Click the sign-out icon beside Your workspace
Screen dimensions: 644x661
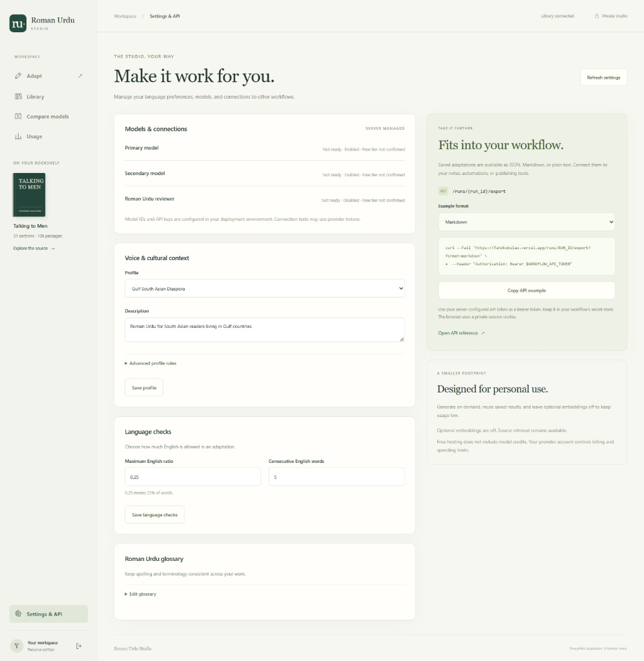click(x=79, y=646)
